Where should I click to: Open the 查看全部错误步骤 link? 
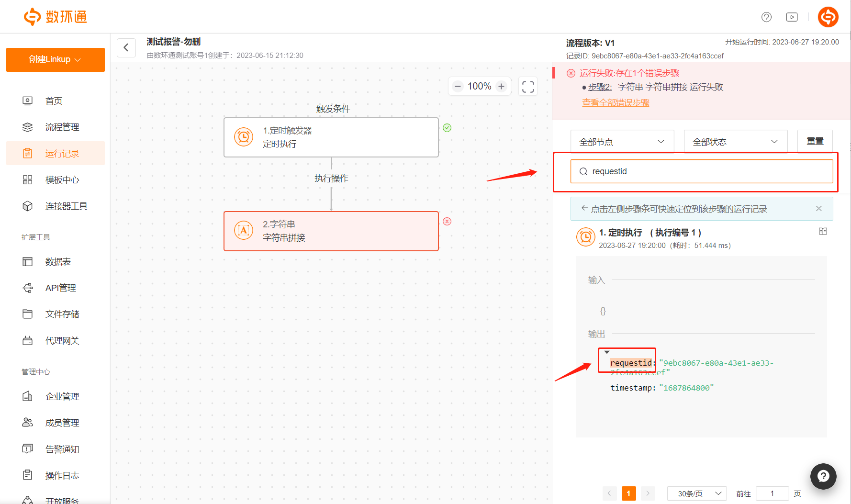(616, 103)
